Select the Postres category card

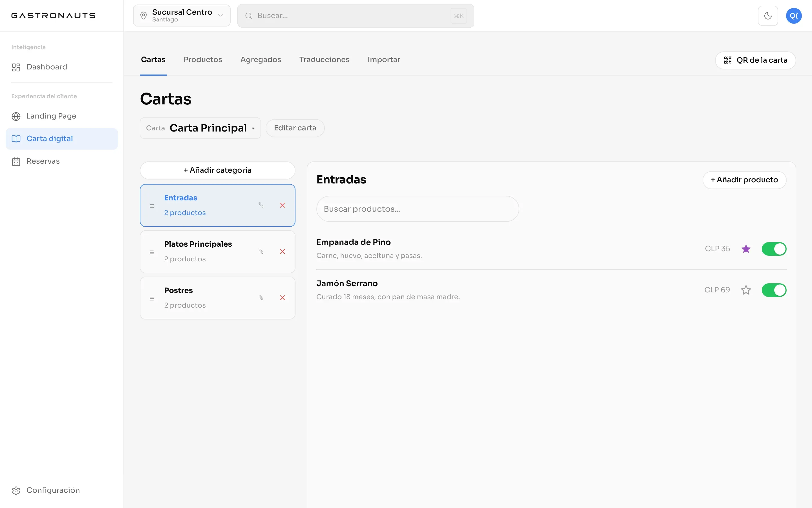pyautogui.click(x=217, y=298)
